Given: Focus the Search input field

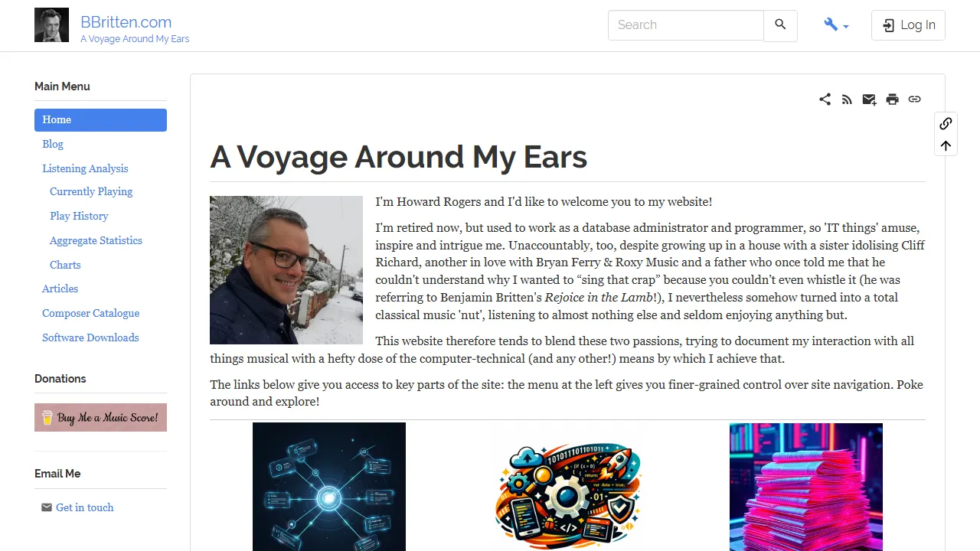Looking at the screenshot, I should 686,25.
